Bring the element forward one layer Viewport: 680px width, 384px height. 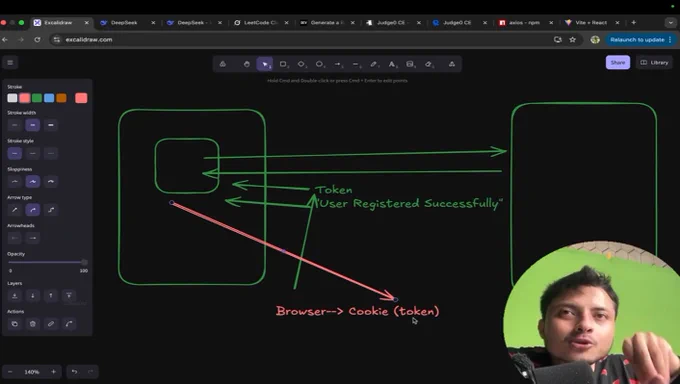point(51,296)
